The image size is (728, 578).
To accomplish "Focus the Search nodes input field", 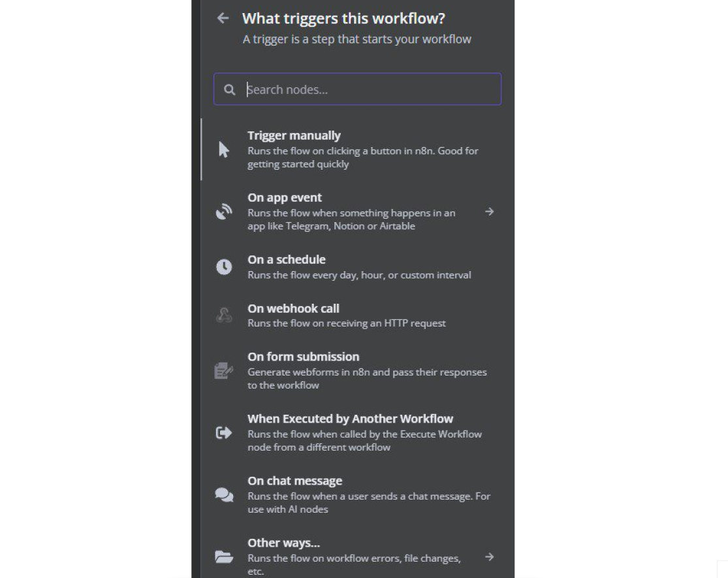I will [x=369, y=89].
